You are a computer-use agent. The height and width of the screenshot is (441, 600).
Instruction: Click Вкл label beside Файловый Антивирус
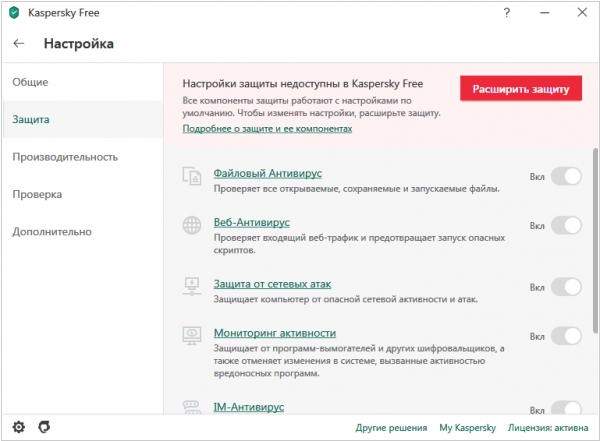537,177
